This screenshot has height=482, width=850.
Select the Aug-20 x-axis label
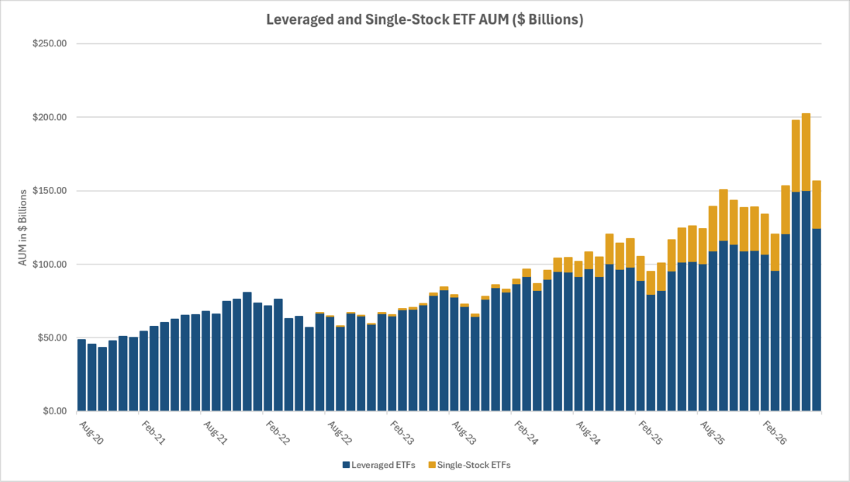click(91, 433)
